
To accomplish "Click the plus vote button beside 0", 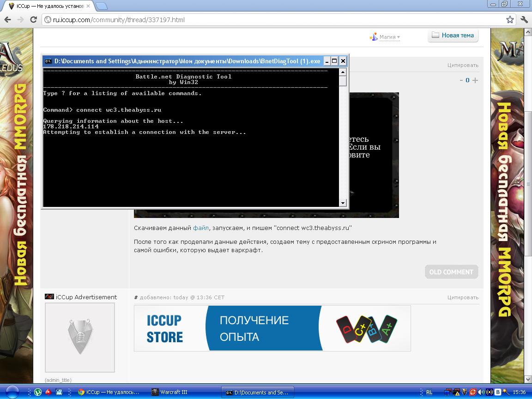I will point(475,80).
